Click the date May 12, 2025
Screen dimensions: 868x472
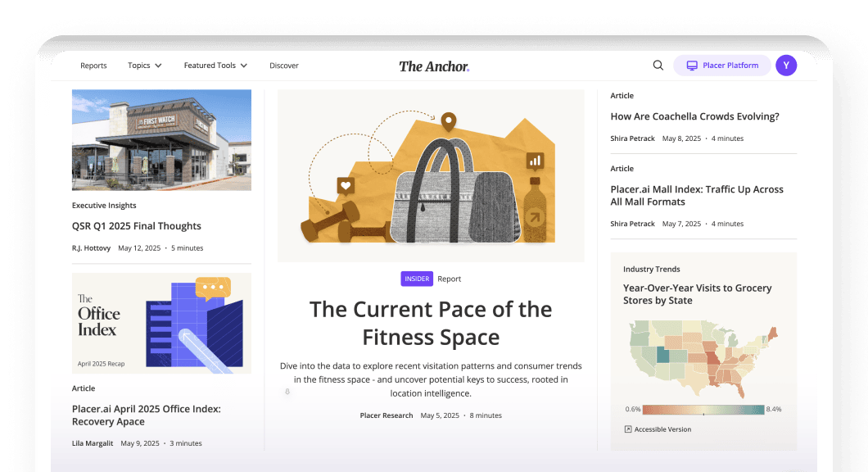pos(139,248)
